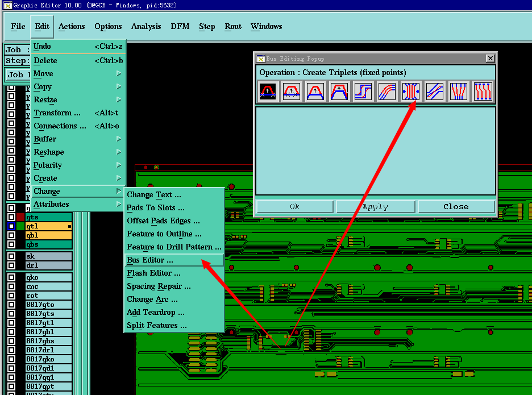Select the 8817gtl layer name
Viewport: 532px width, 395px height.
tap(49, 323)
